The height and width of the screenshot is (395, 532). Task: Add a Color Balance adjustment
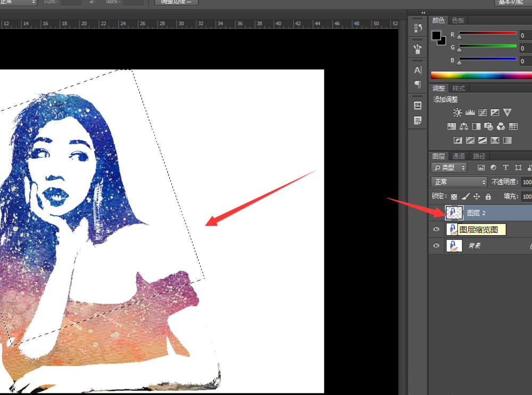[x=463, y=126]
